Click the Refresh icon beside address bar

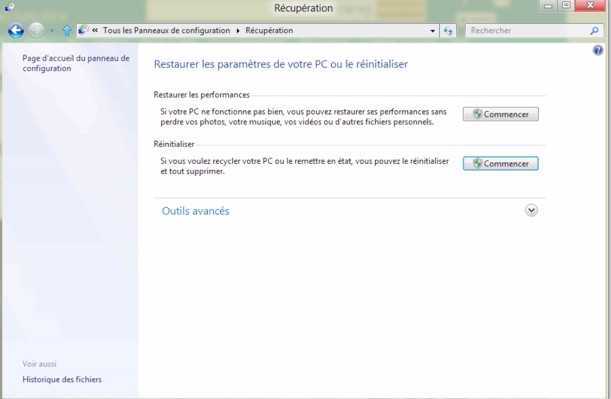[x=448, y=31]
